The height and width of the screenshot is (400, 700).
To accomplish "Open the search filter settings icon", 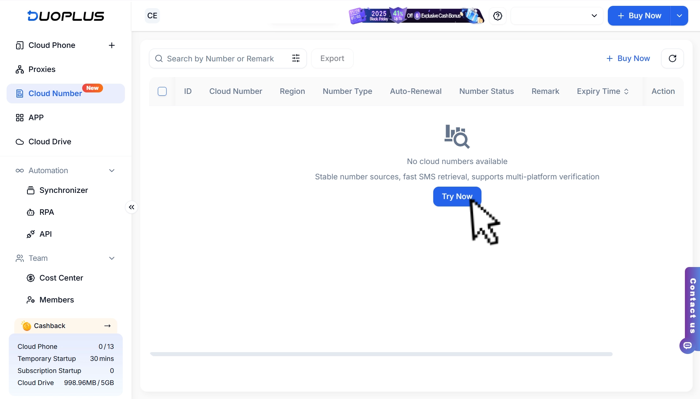I will tap(296, 59).
